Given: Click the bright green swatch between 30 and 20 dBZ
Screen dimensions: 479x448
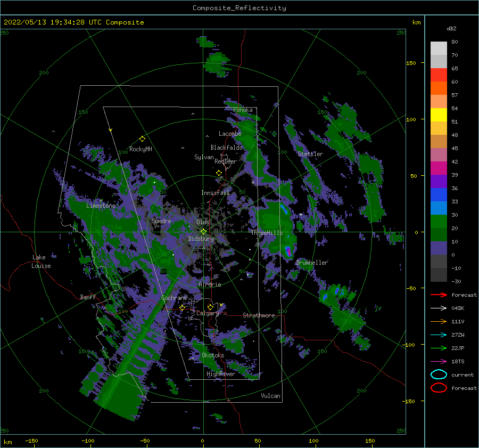Looking at the screenshot, I should [439, 221].
